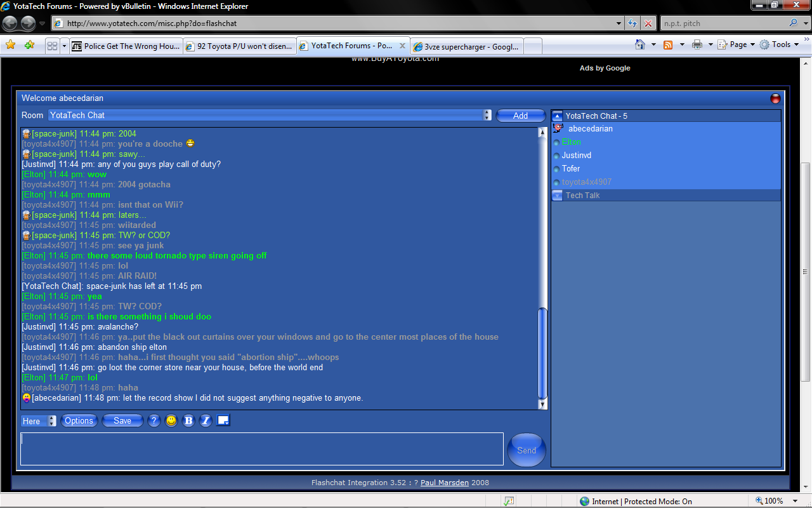
Task: Open the Quick Tabs view icon
Action: point(53,46)
